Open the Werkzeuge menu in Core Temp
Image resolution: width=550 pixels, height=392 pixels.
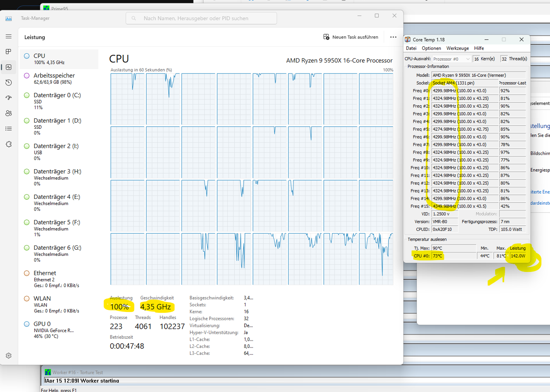click(x=457, y=48)
